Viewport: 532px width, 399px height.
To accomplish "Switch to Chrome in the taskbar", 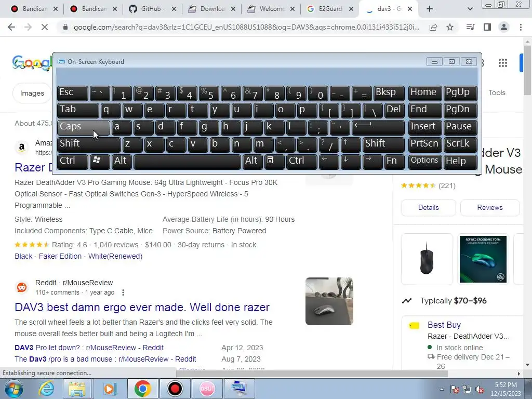I will (143, 389).
